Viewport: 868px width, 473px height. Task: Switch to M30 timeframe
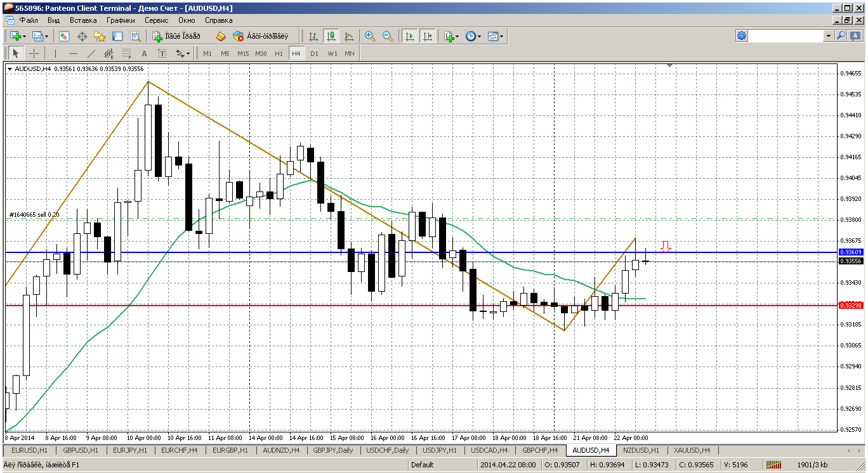click(x=261, y=53)
